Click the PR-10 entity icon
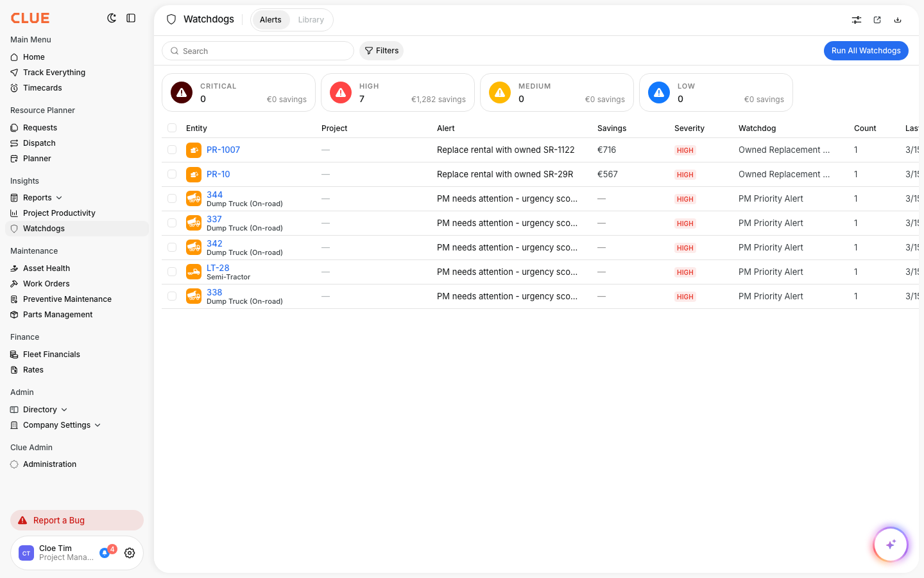The width and height of the screenshot is (924, 578). coord(194,175)
